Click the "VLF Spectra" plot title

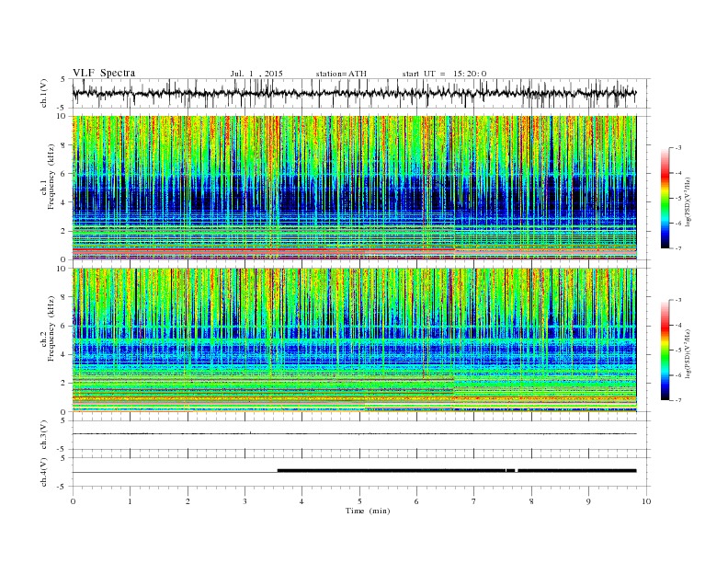pyautogui.click(x=104, y=73)
